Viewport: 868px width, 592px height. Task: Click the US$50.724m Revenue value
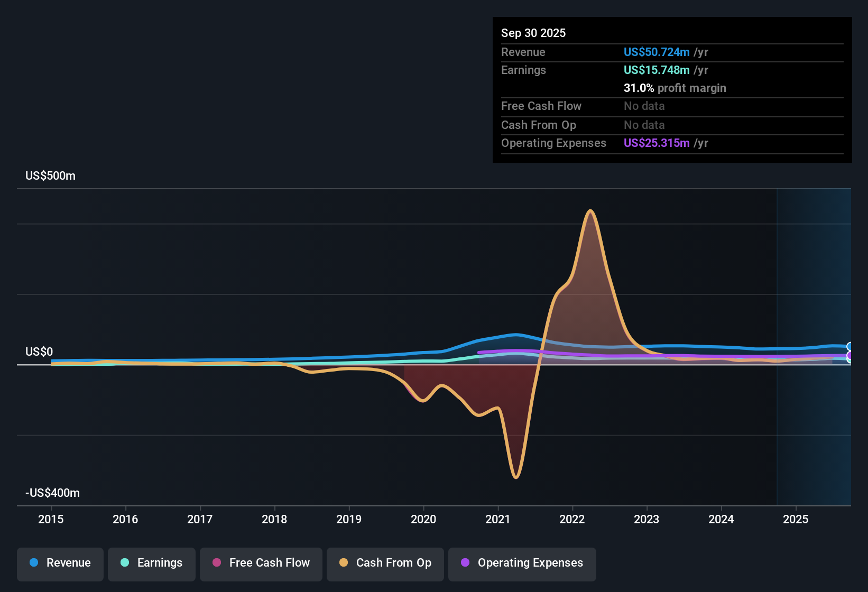click(x=657, y=52)
